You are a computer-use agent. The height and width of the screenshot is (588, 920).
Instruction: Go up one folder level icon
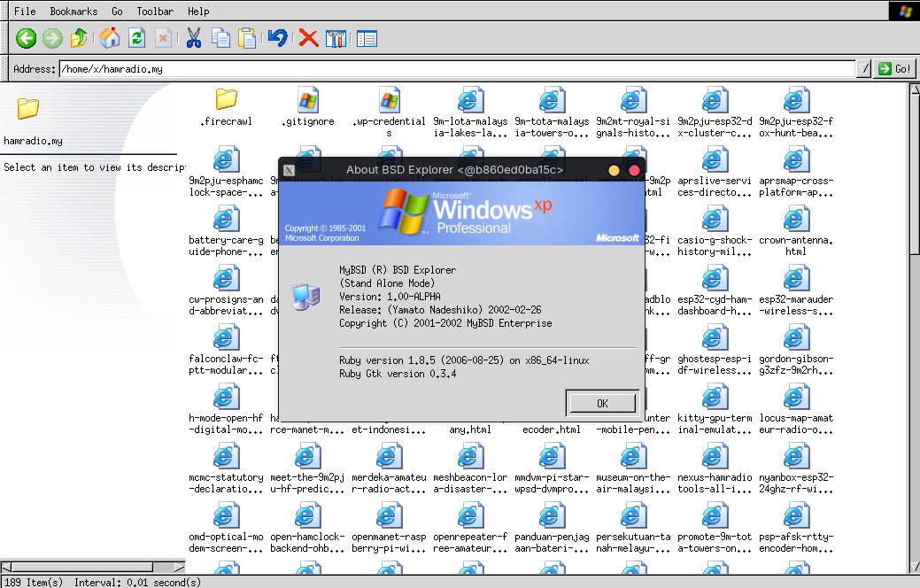78,39
